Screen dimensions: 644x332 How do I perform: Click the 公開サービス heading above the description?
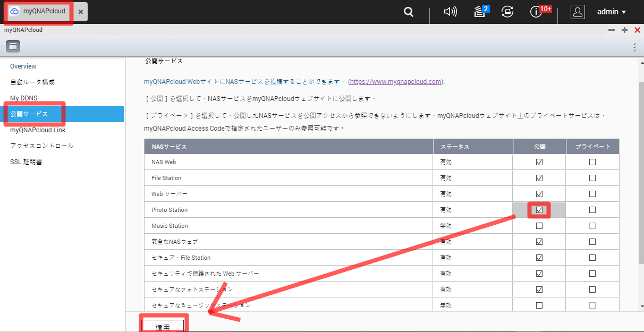coord(164,61)
